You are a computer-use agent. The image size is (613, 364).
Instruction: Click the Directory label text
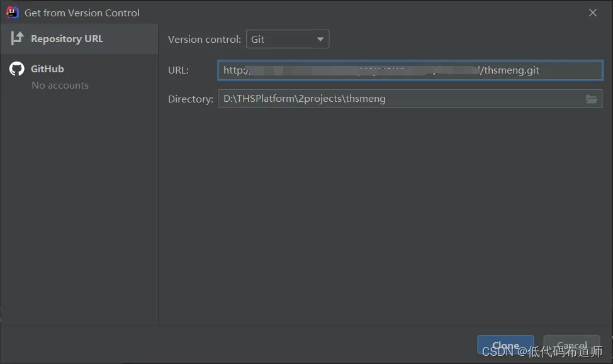(x=190, y=99)
